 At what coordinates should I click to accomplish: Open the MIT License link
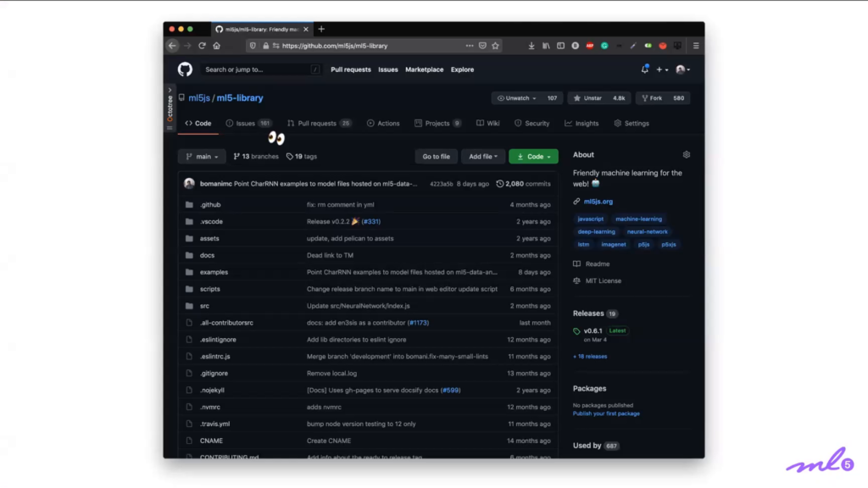coord(603,281)
